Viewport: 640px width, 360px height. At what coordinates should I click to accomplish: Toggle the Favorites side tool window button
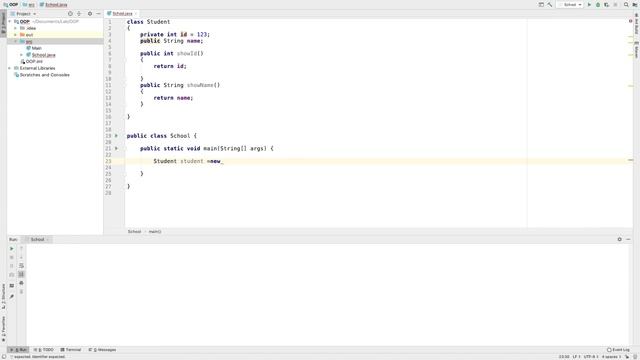(x=3, y=329)
